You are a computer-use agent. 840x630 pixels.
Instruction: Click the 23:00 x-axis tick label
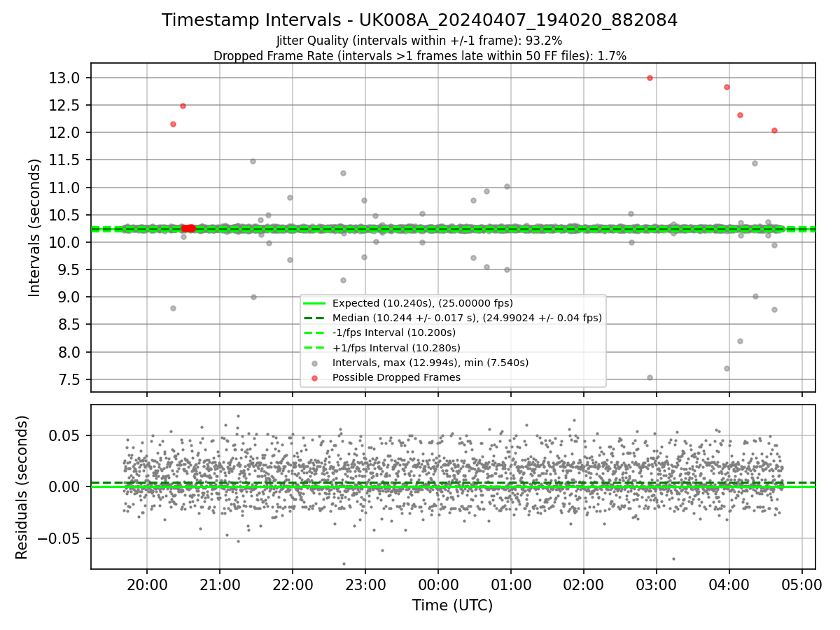click(365, 584)
